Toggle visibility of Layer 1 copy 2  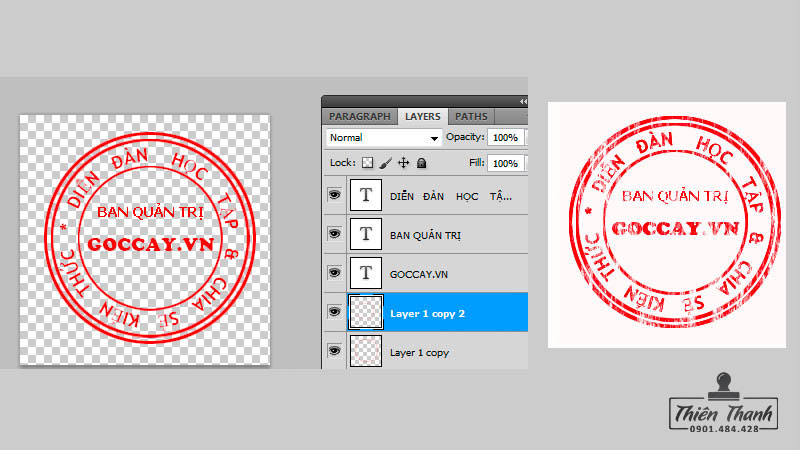(334, 312)
